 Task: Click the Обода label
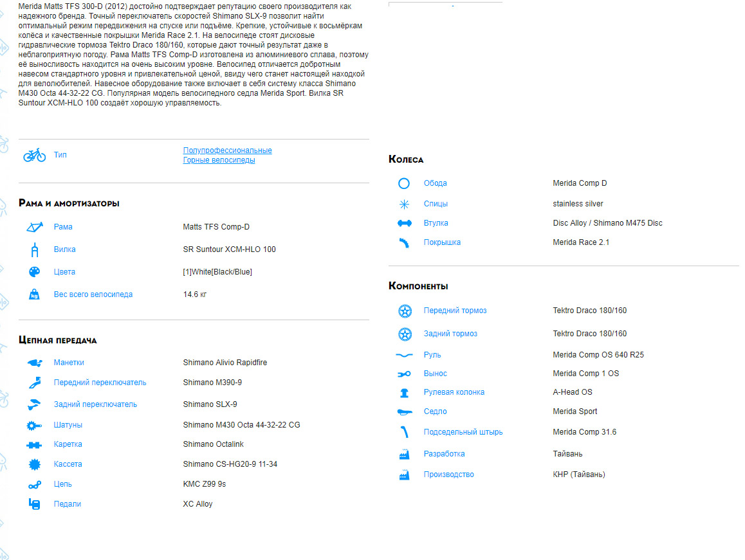click(x=435, y=183)
